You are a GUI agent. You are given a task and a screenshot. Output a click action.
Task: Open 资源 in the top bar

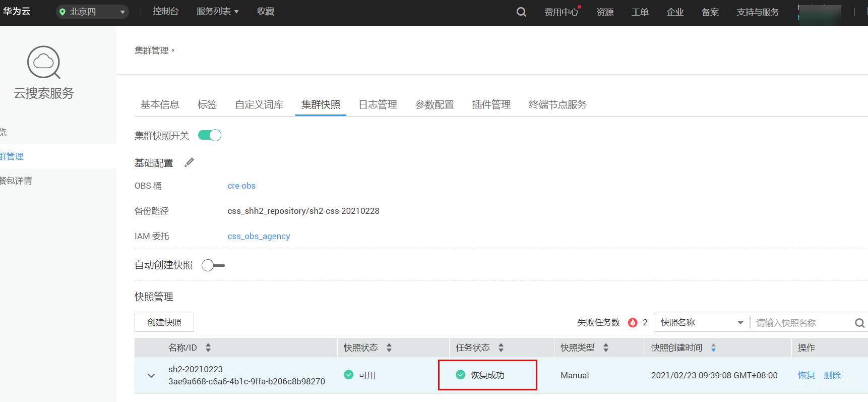pyautogui.click(x=605, y=12)
